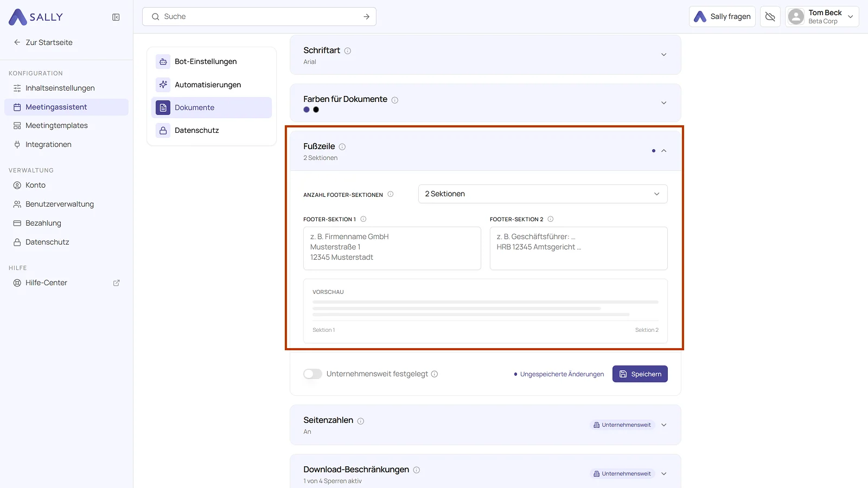Click the purple color dot in Farben

pos(307,110)
